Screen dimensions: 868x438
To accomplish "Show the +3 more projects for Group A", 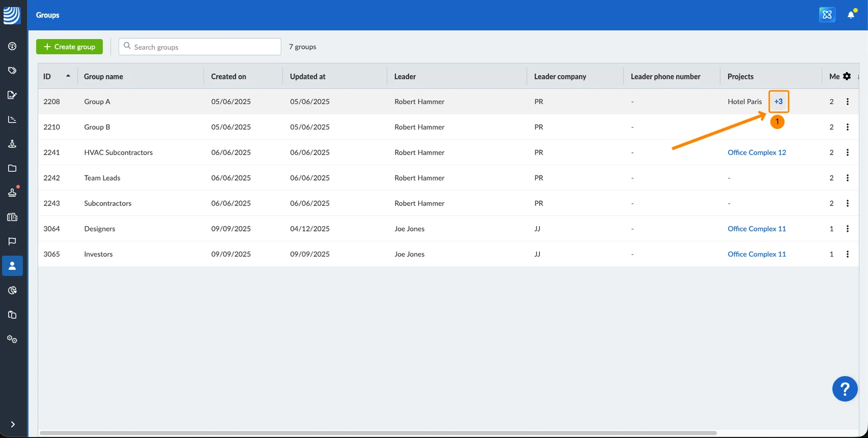I will 778,101.
